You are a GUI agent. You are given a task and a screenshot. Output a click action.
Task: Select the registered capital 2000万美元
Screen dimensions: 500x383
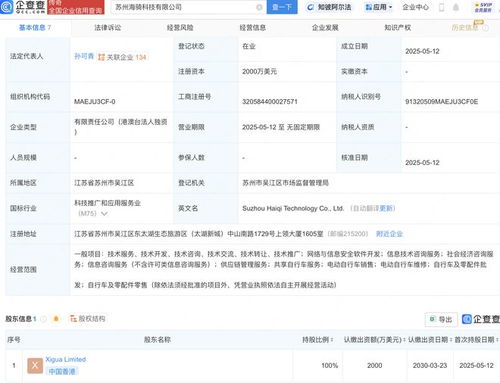[x=259, y=71]
